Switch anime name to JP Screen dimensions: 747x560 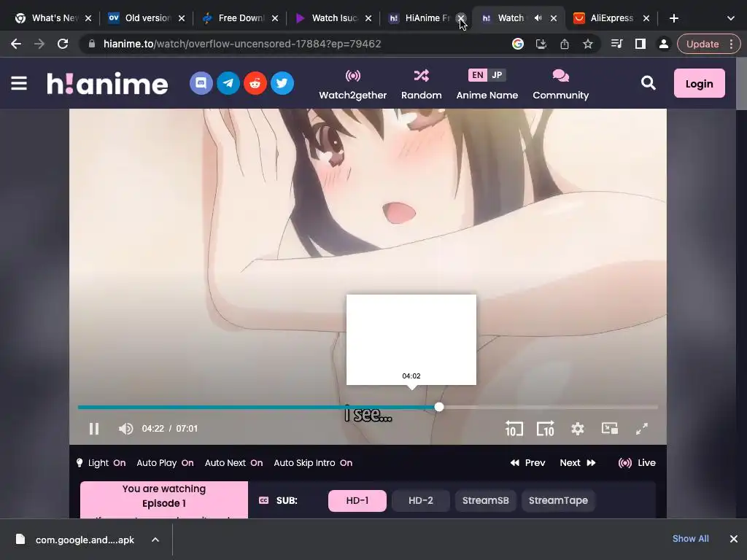[497, 75]
